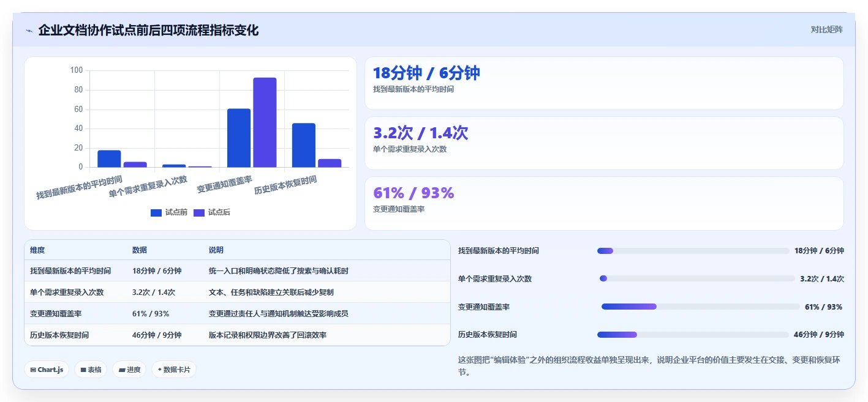
Task: Click the Chart.js tag chip
Action: (x=47, y=370)
